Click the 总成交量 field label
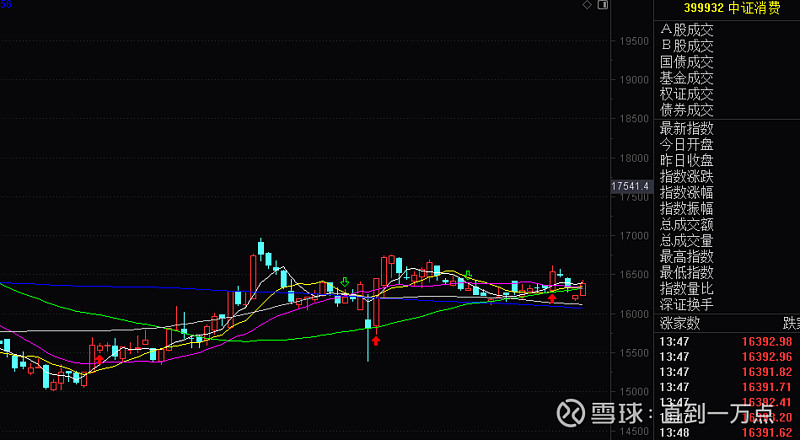 click(x=686, y=240)
